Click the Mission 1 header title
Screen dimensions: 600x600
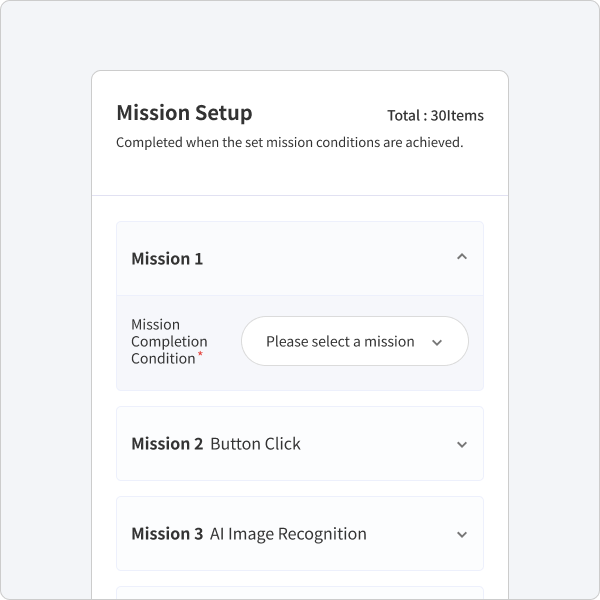[167, 259]
